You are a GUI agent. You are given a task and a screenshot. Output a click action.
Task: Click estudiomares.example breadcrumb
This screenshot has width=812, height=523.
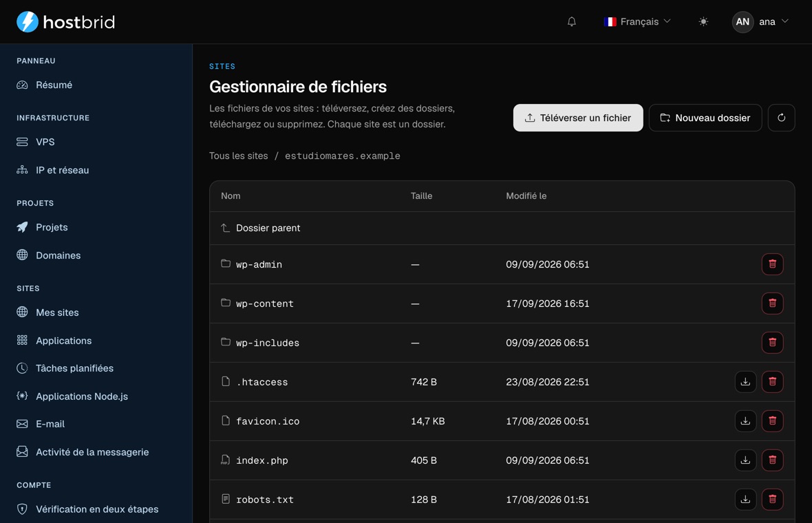[342, 156]
